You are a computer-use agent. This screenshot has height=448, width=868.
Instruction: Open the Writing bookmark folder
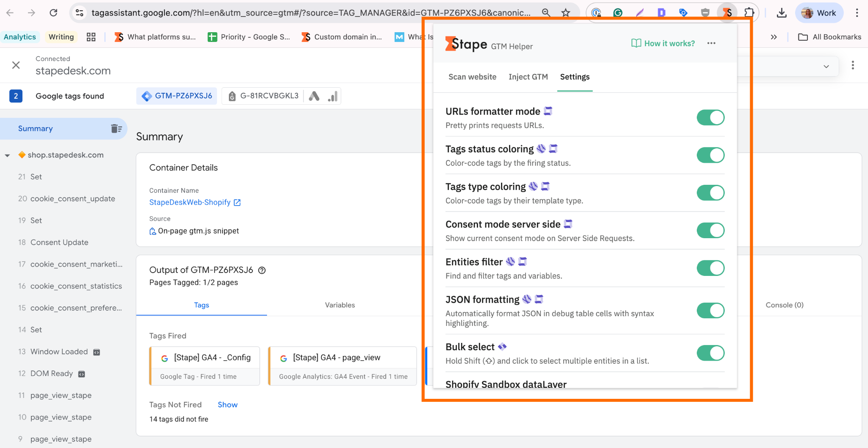[61, 37]
